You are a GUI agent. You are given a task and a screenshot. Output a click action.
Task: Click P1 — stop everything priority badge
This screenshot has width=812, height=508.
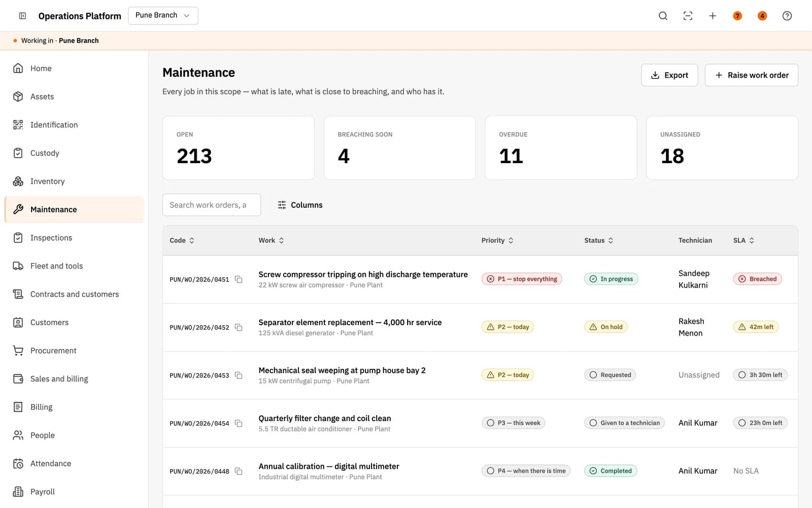521,279
